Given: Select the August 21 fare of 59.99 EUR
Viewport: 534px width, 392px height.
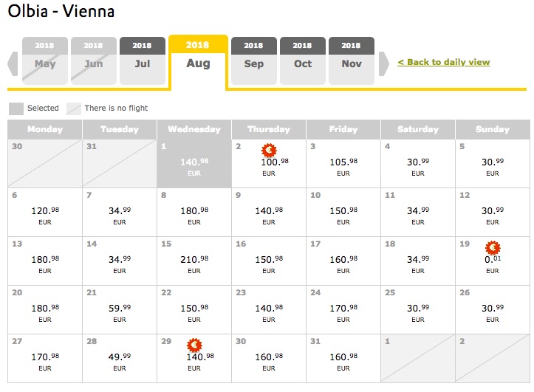Looking at the screenshot, I should coord(120,309).
